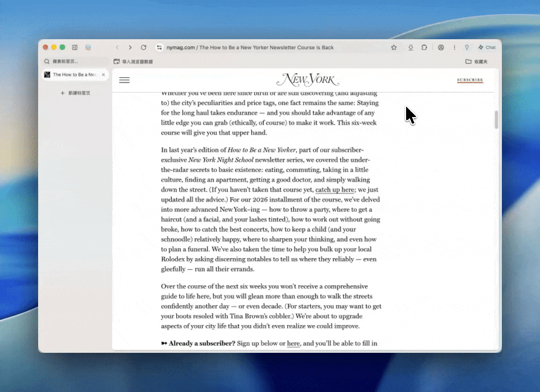This screenshot has width=540, height=392.
Task: Select the 'The How to Be a New' tab
Action: tap(74, 75)
